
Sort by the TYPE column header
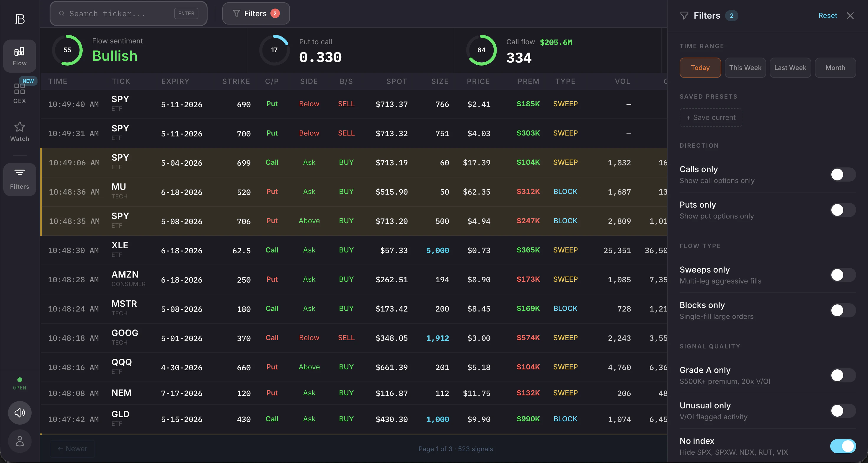[565, 81]
